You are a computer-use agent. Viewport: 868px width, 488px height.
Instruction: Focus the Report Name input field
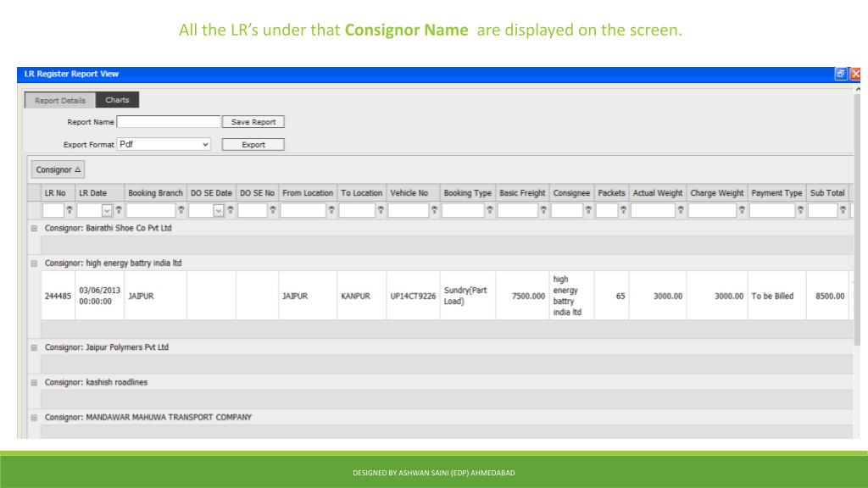point(169,122)
